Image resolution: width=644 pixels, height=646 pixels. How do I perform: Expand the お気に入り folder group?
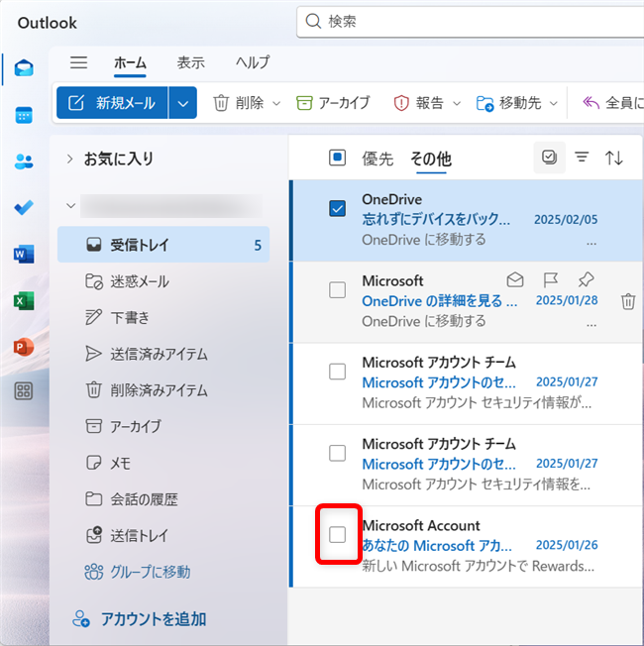pyautogui.click(x=69, y=159)
